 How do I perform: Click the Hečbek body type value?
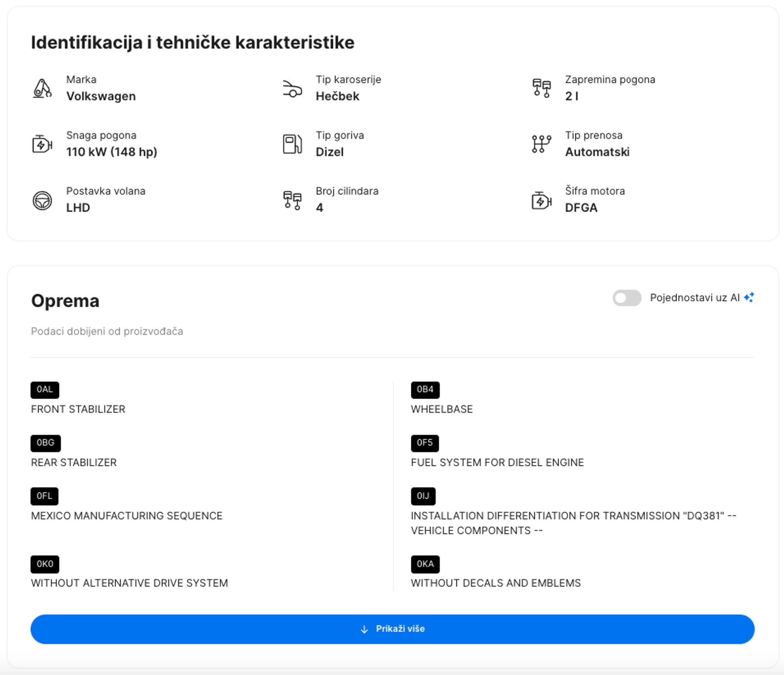pos(337,96)
